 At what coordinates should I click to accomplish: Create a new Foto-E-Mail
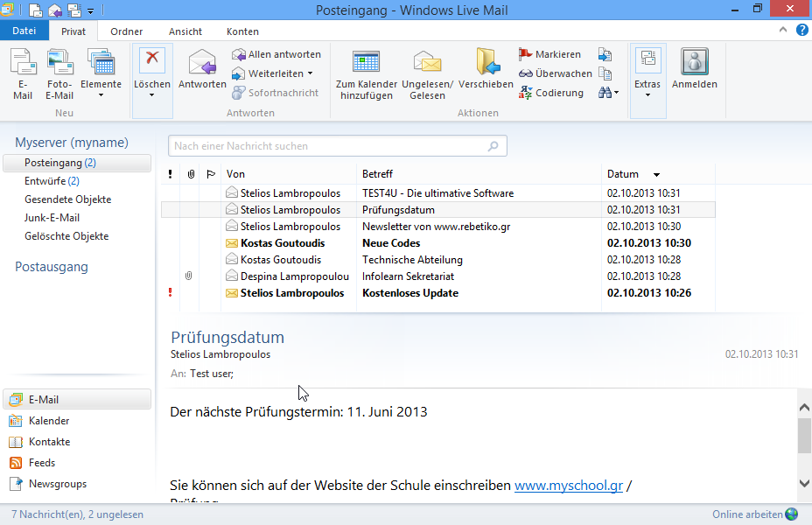click(x=59, y=73)
